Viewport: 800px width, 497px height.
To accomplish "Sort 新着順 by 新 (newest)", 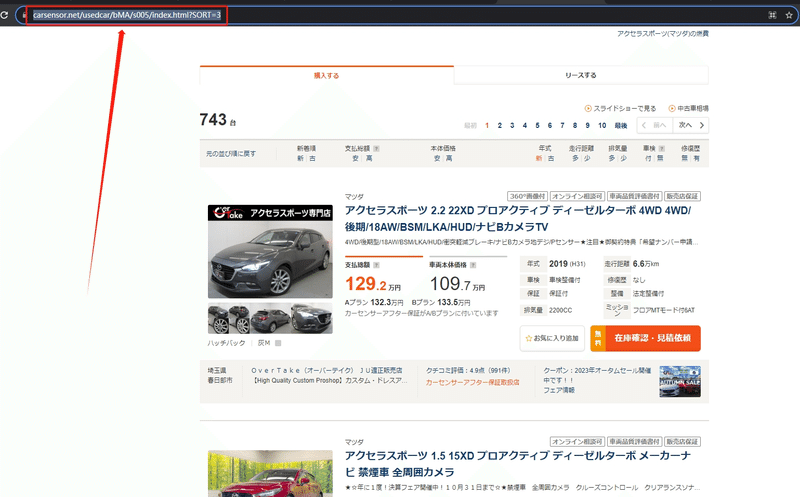I will (300, 159).
